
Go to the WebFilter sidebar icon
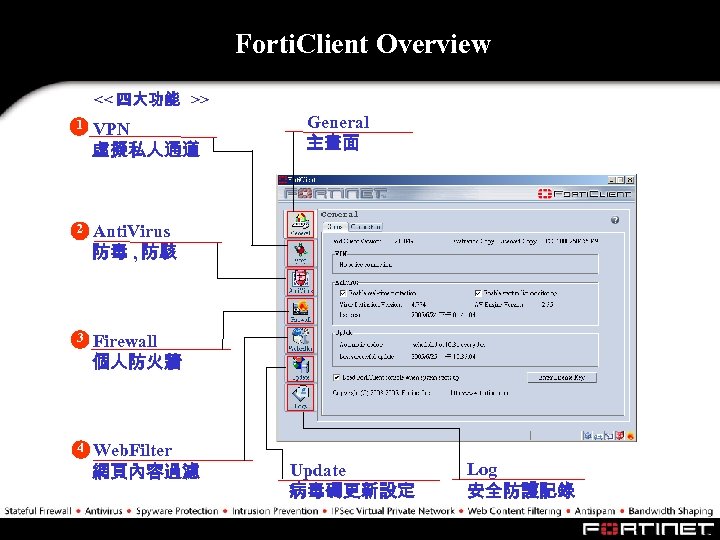click(x=300, y=340)
